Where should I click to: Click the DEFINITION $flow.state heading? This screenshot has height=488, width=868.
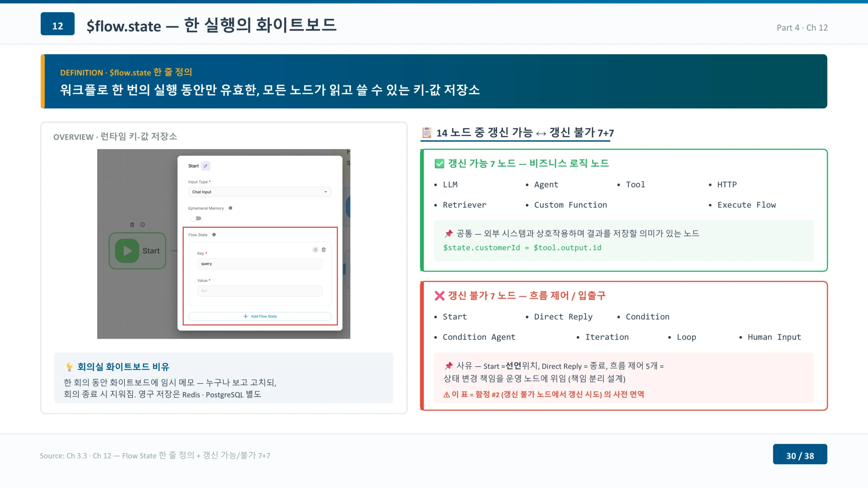click(126, 72)
